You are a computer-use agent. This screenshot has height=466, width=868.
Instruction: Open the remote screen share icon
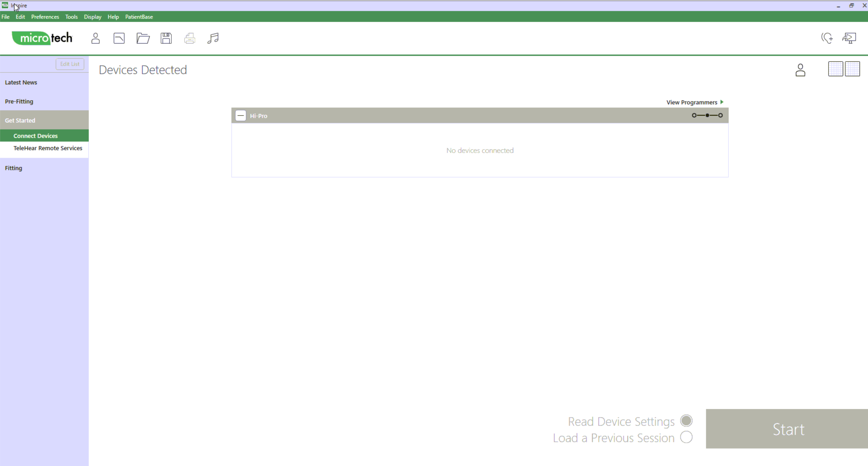pos(849,38)
